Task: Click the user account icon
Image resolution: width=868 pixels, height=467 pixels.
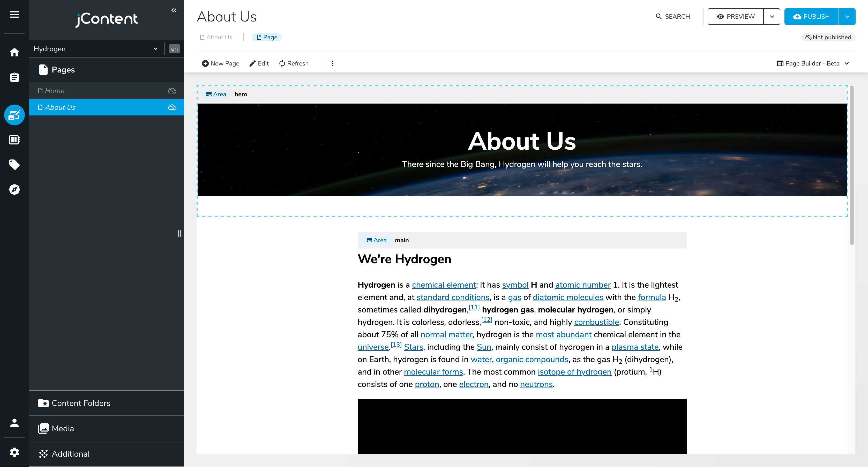Action: [14, 422]
